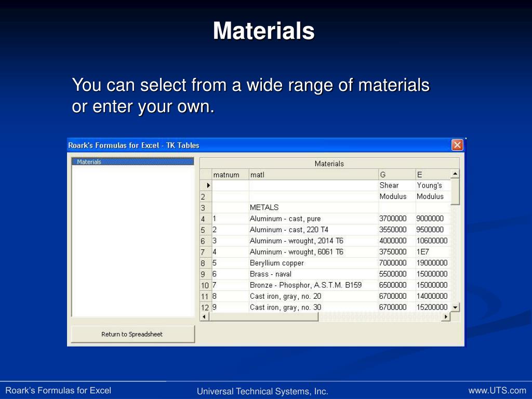532x399 pixels.
Task: Select row header number 8
Action: pyautogui.click(x=206, y=263)
